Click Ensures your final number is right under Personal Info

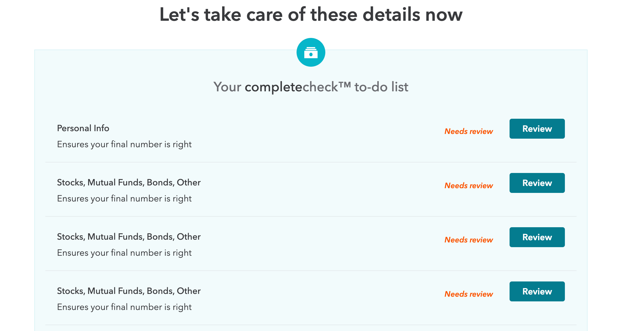(x=124, y=144)
